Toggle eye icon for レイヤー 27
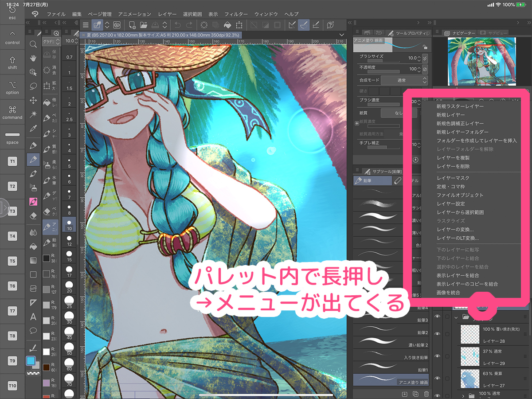 (x=438, y=378)
